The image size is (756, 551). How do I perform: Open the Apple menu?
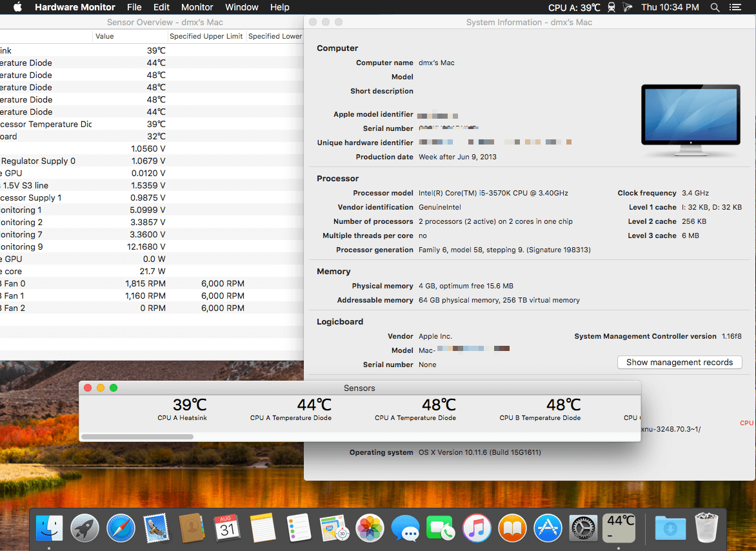17,7
